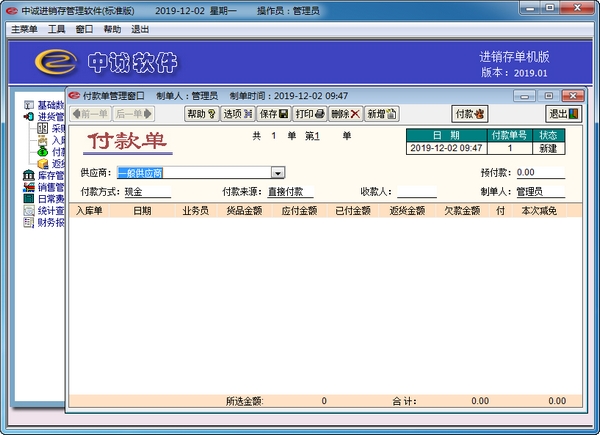This screenshot has height=435, width=600.
Task: Click the 收款人 payee input field
Action: tap(417, 192)
